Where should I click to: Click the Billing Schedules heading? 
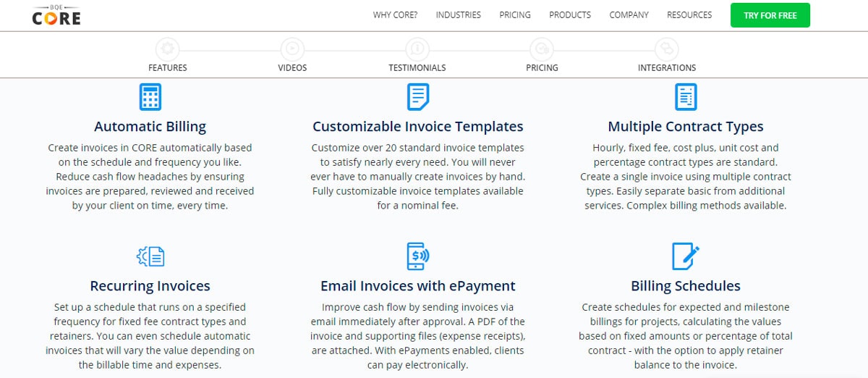(x=686, y=286)
